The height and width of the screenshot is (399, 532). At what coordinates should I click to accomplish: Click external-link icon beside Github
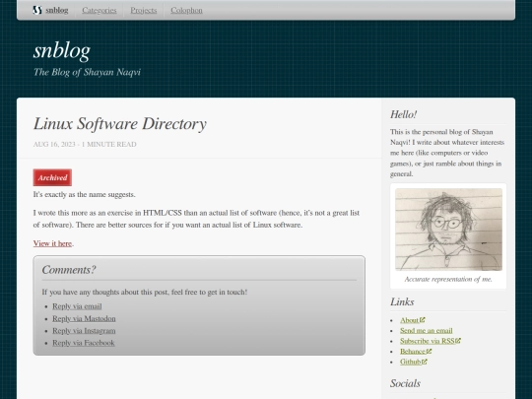click(x=424, y=362)
